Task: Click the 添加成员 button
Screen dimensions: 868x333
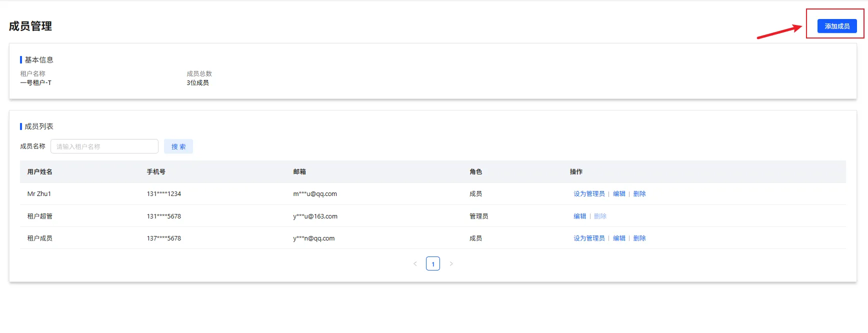Action: [837, 26]
